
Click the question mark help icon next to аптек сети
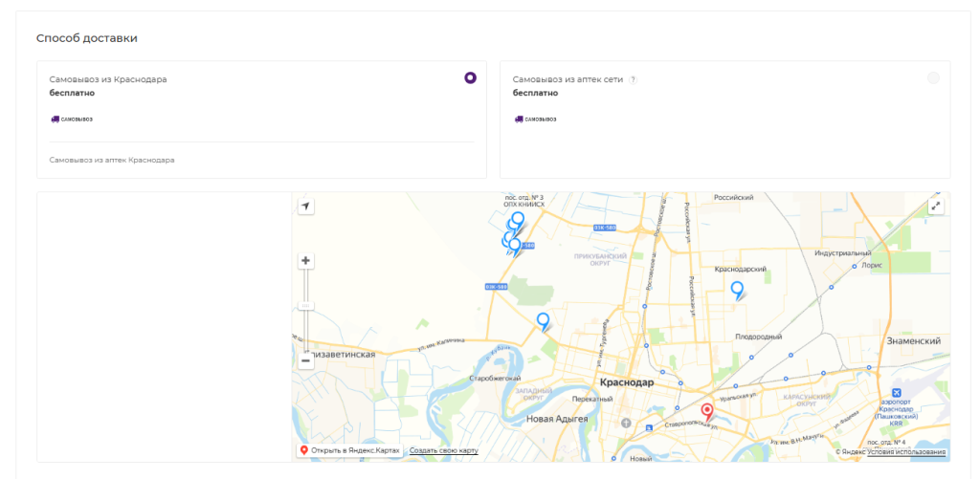click(x=634, y=80)
